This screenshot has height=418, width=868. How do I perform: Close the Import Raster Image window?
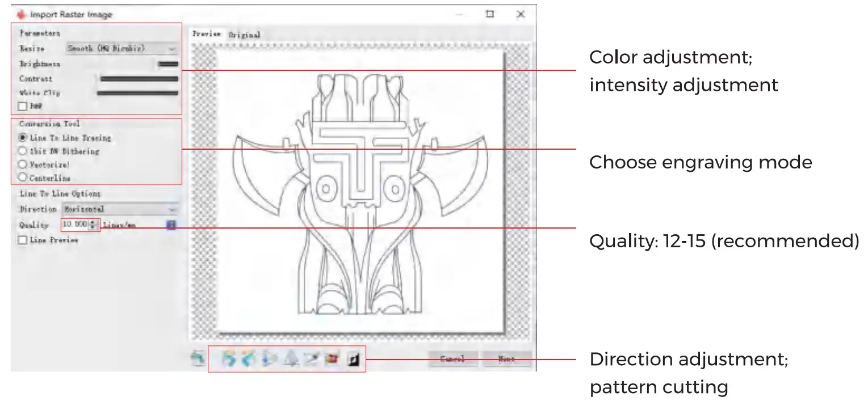(520, 14)
